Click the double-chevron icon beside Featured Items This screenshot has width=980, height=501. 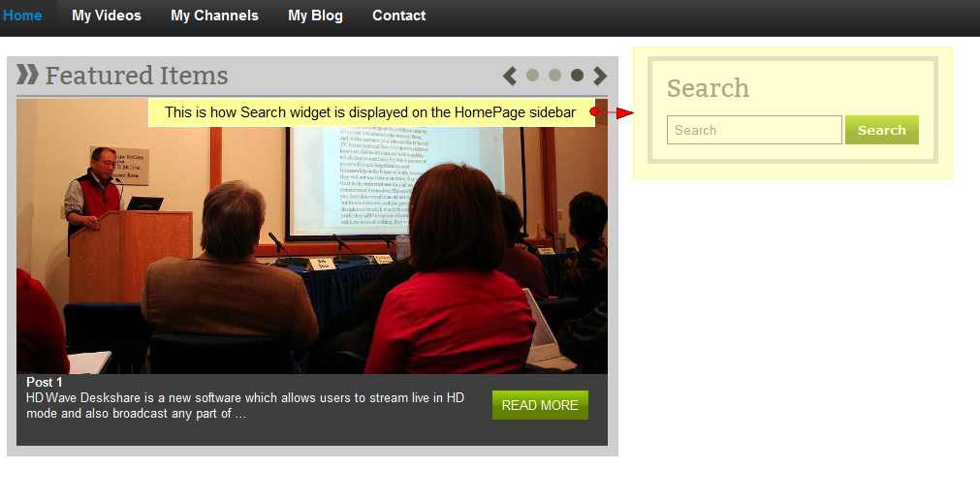(27, 75)
